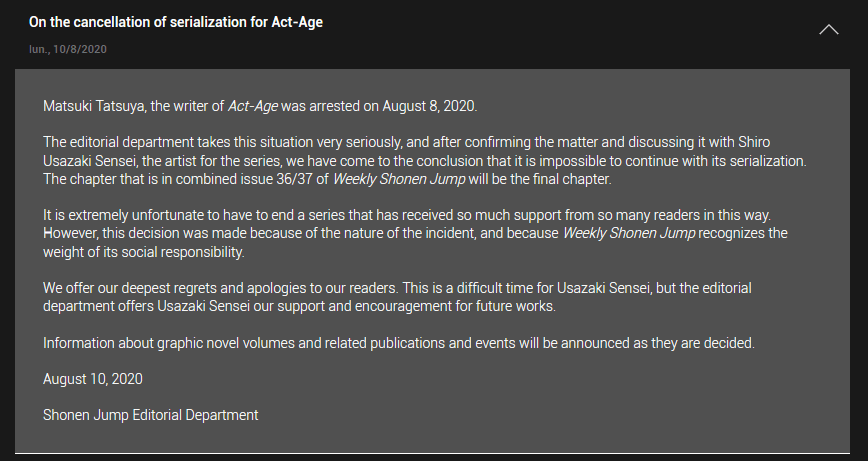
Task: Click the sentence 'We offer our deepest regrets'
Action: pos(220,288)
